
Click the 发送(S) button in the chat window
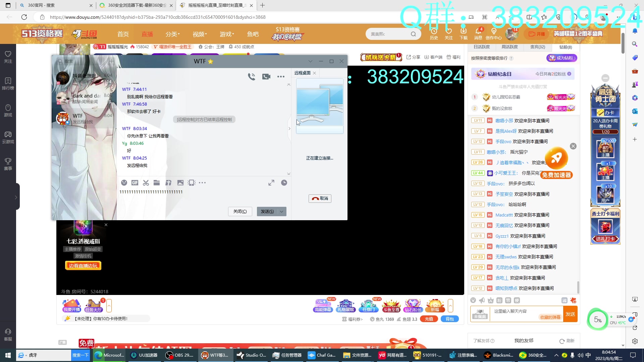(267, 212)
